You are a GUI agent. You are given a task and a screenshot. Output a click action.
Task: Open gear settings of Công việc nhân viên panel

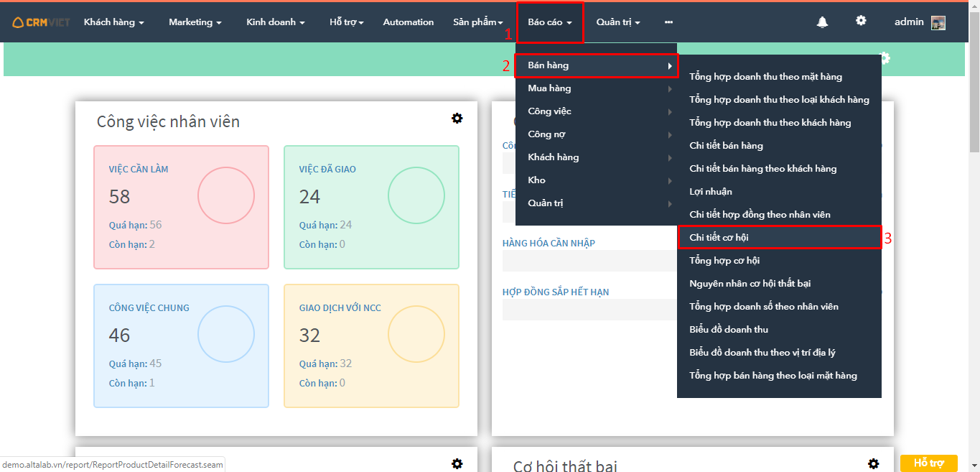[x=457, y=119]
